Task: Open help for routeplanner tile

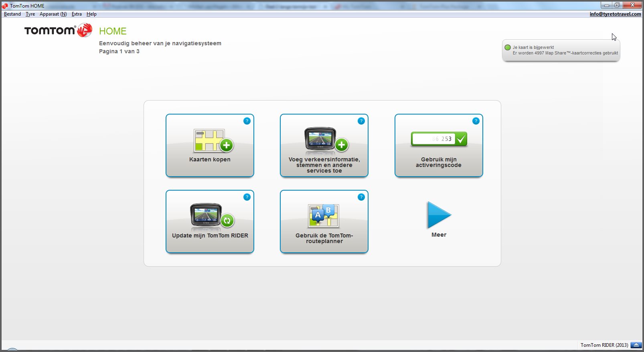Action: 361,197
